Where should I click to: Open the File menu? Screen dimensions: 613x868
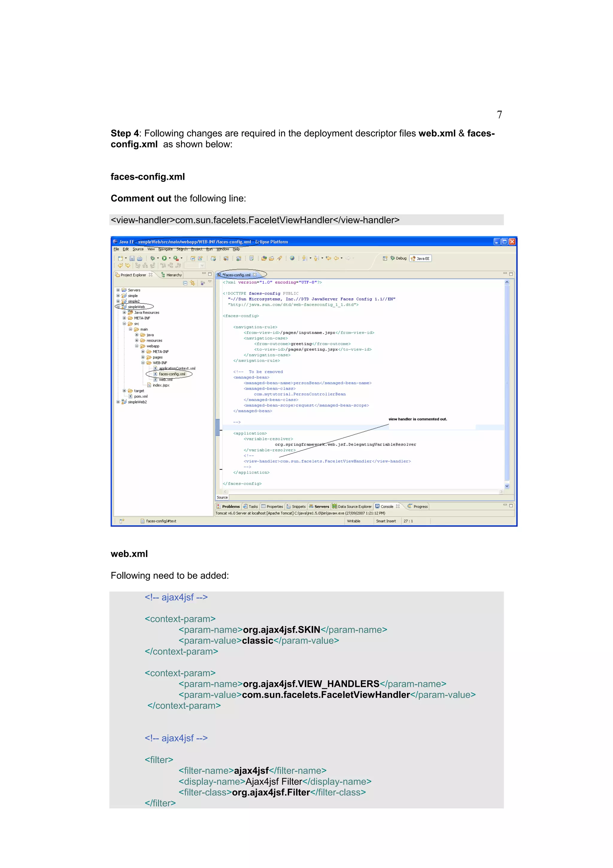pos(116,249)
